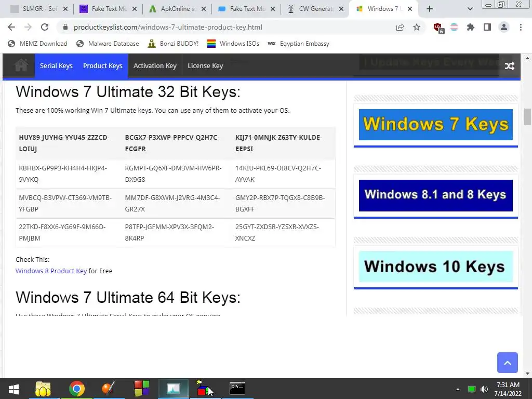Open the Egyptian Embassy bookmark
Viewport: 532px width, 399px height.
(x=298, y=44)
